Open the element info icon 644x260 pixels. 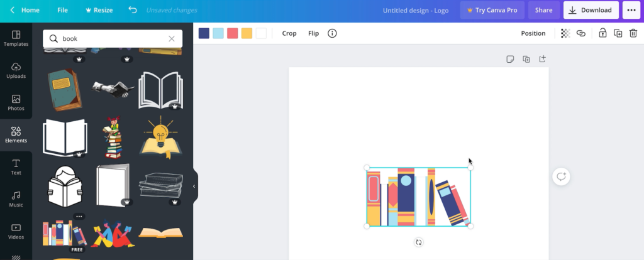332,33
